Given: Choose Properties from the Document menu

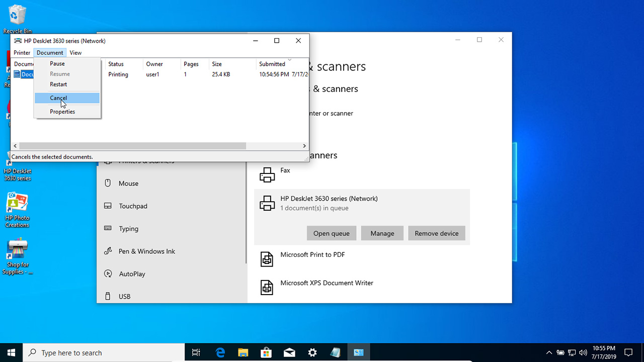Looking at the screenshot, I should click(x=67, y=112).
